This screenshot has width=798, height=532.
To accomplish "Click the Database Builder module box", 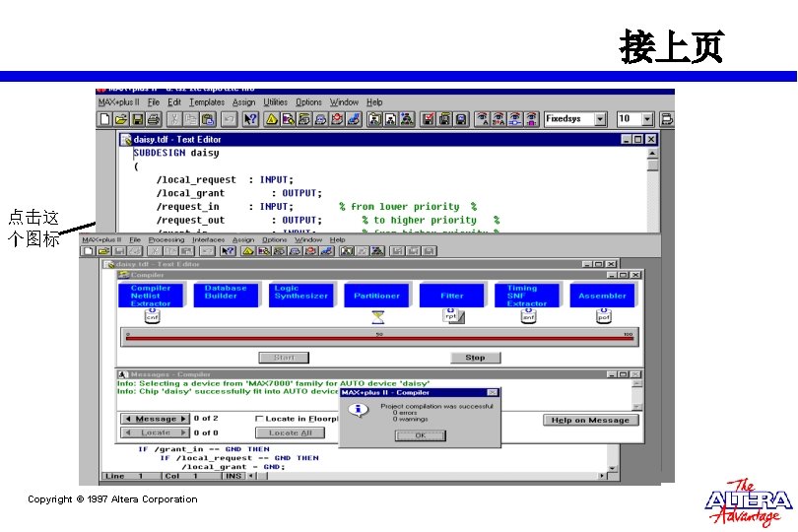I will tap(226, 296).
